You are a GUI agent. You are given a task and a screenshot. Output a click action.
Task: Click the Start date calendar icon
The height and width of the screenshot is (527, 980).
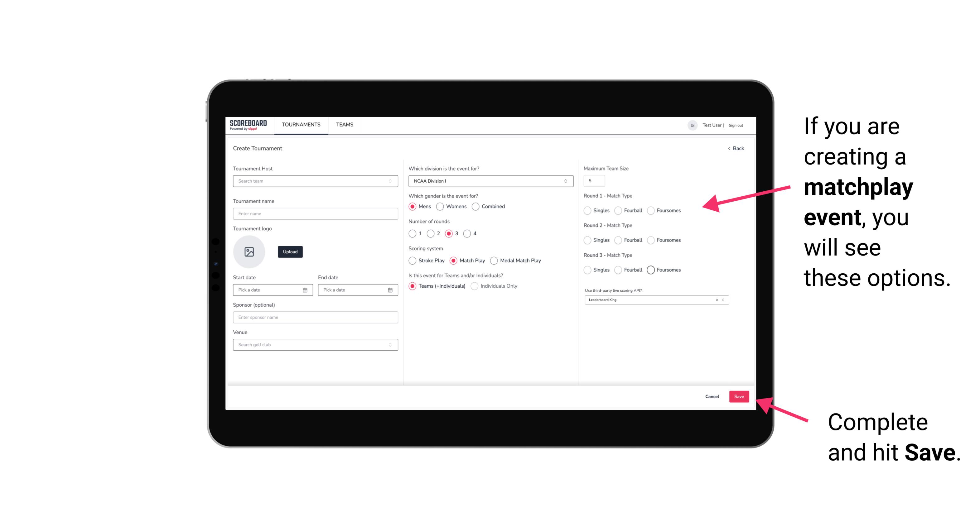[x=306, y=290]
